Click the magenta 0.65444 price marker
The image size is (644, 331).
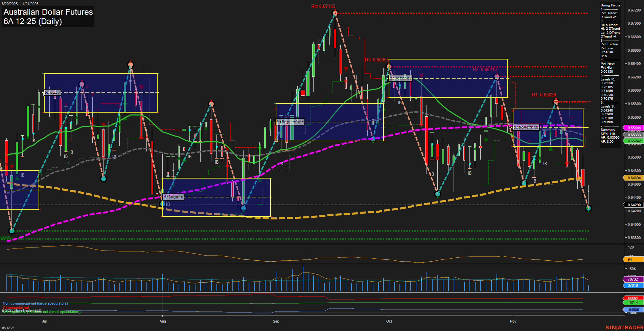[634, 128]
